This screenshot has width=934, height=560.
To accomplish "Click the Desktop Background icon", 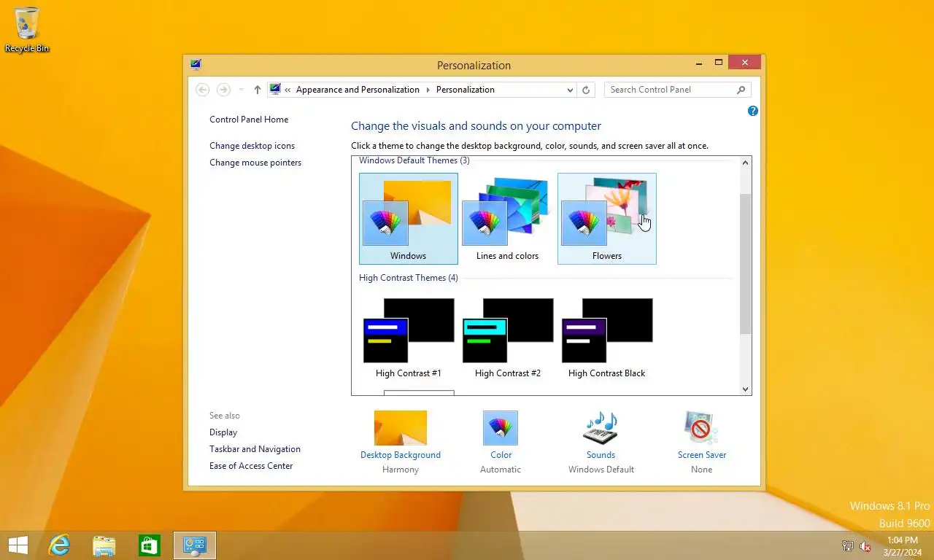I will coord(401,428).
